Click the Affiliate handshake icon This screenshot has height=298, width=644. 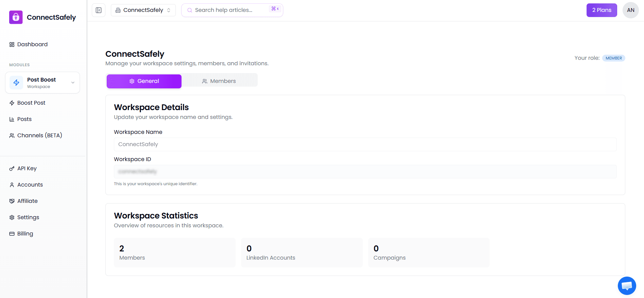click(12, 201)
